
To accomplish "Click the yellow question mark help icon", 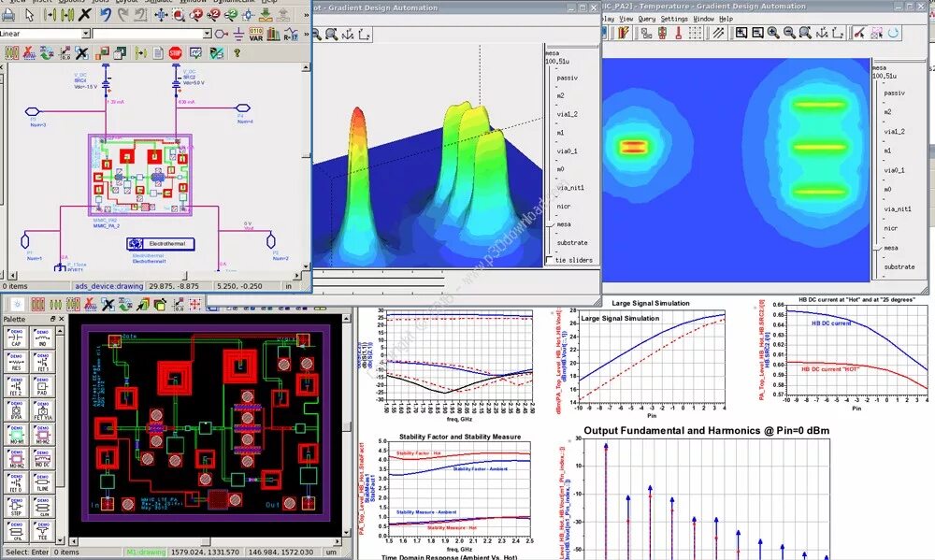I will tap(237, 53).
